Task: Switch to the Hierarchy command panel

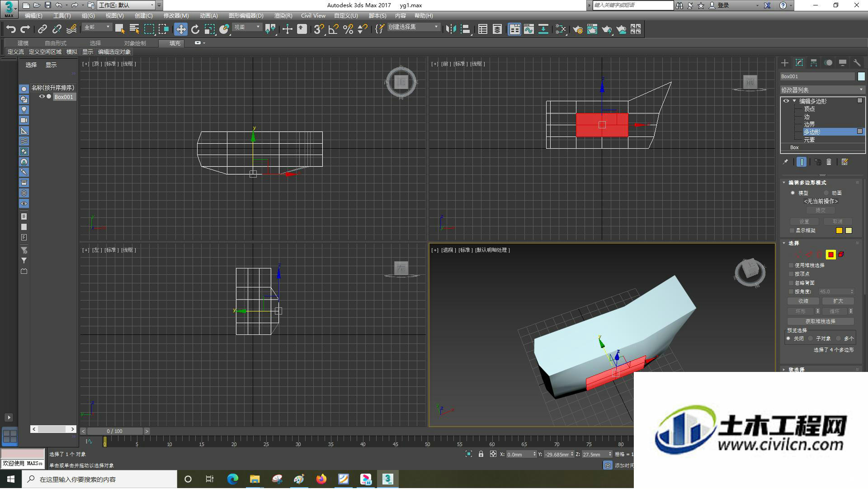Action: pyautogui.click(x=814, y=63)
